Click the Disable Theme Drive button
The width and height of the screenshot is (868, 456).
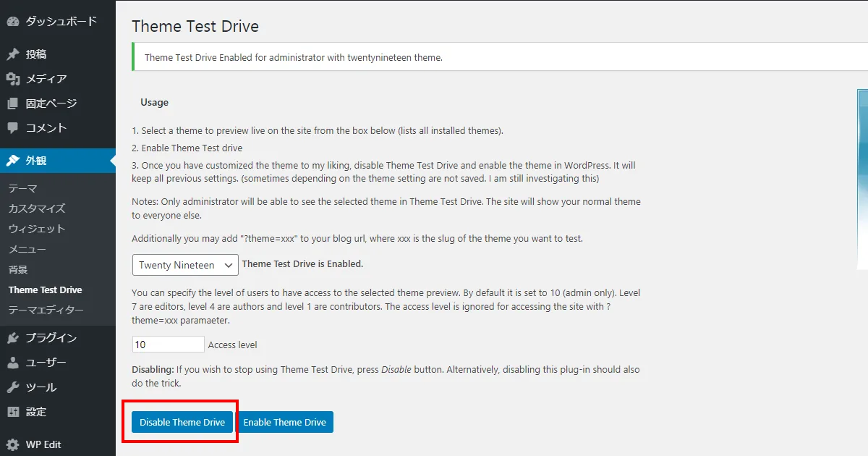click(x=182, y=422)
